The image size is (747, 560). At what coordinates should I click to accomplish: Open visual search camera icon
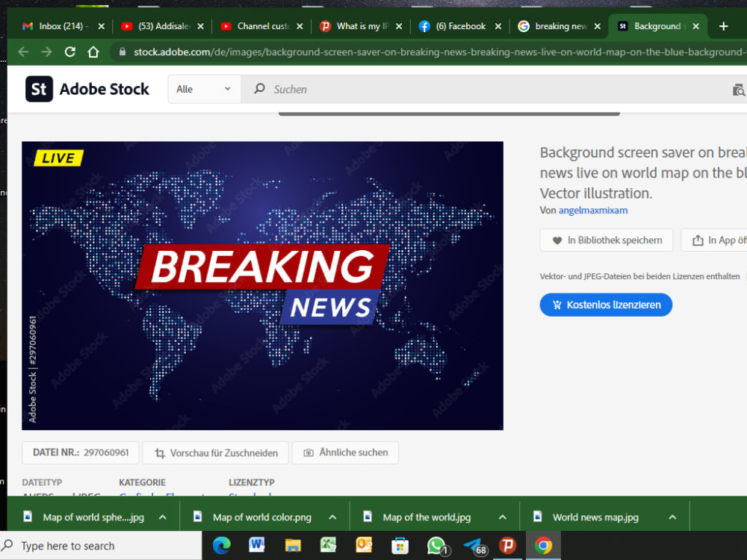click(739, 90)
